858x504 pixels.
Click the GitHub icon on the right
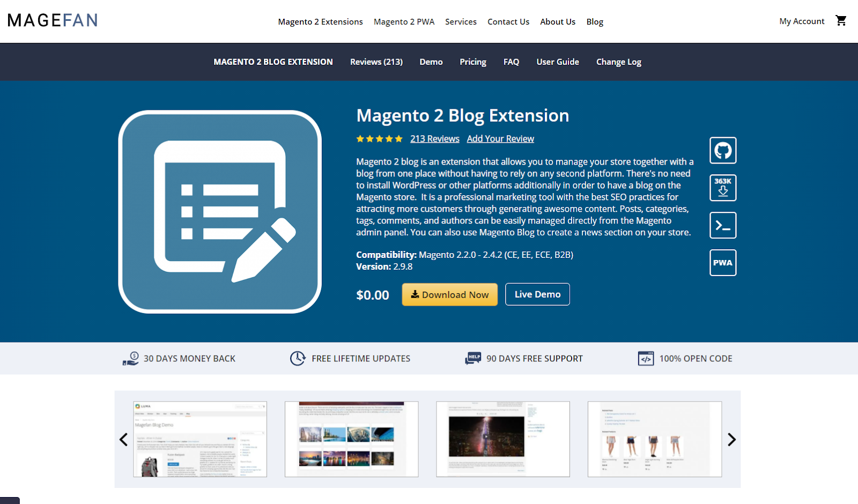point(723,150)
